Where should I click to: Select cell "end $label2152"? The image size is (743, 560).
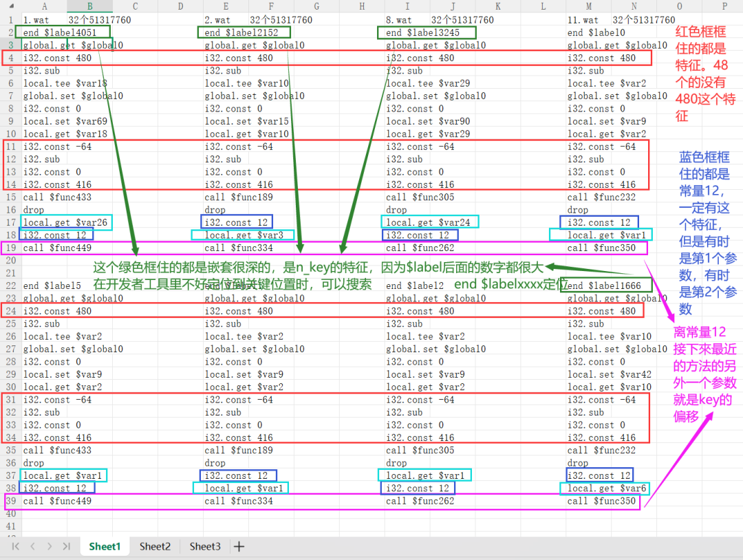pyautogui.click(x=241, y=33)
